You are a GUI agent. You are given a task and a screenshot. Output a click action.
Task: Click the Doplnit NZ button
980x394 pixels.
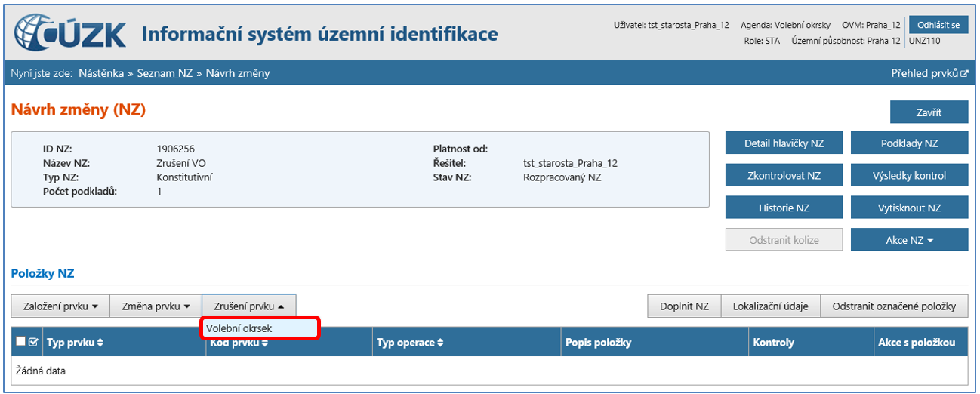(x=684, y=306)
